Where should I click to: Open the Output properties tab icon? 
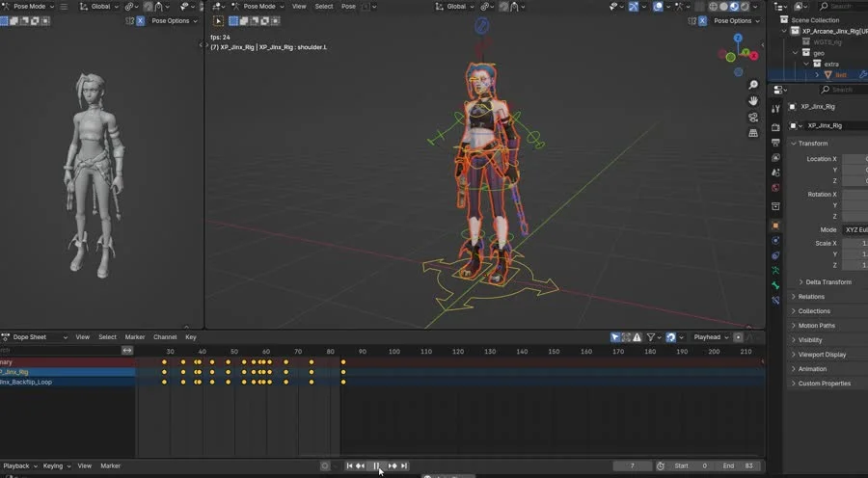(x=775, y=143)
